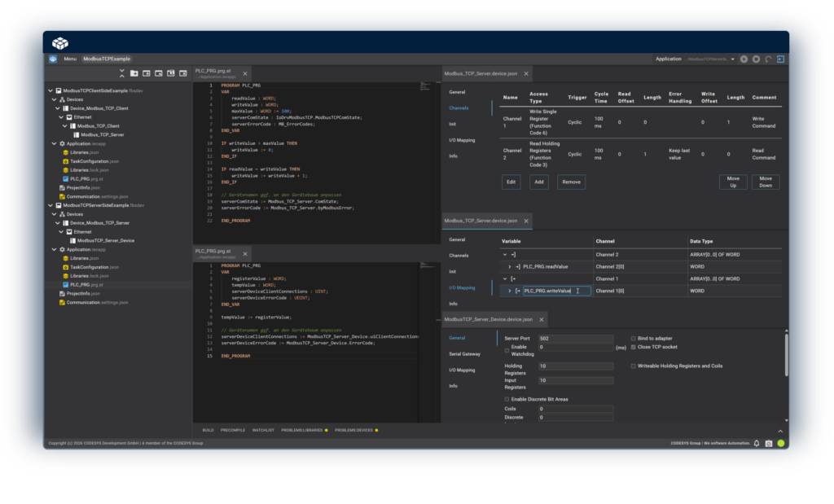Click the Application gear icon in client project
Screen dimensions: 834x504
62,143
